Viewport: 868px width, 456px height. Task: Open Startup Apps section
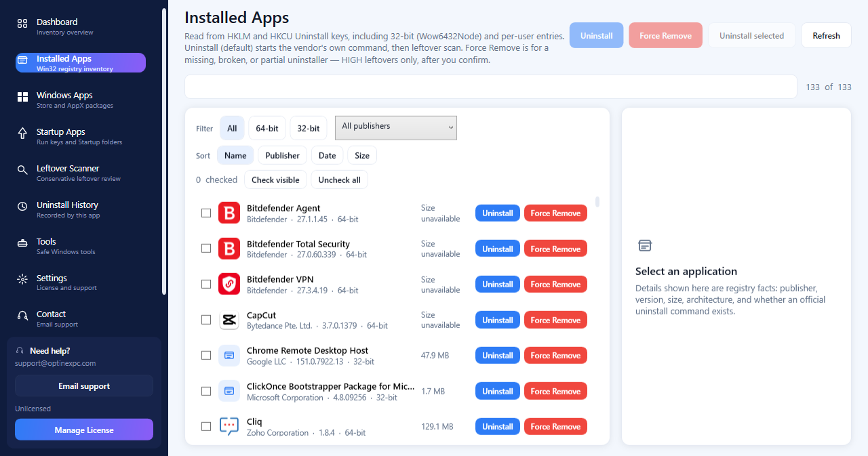coord(81,136)
